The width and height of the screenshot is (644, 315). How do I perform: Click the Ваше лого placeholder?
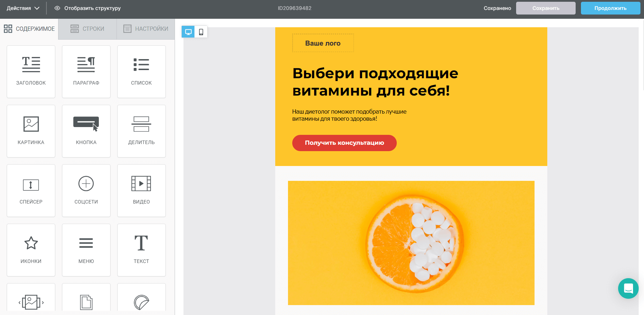click(323, 43)
